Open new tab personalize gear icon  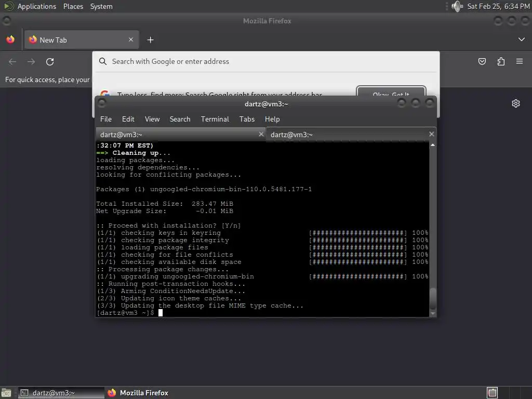coord(516,103)
